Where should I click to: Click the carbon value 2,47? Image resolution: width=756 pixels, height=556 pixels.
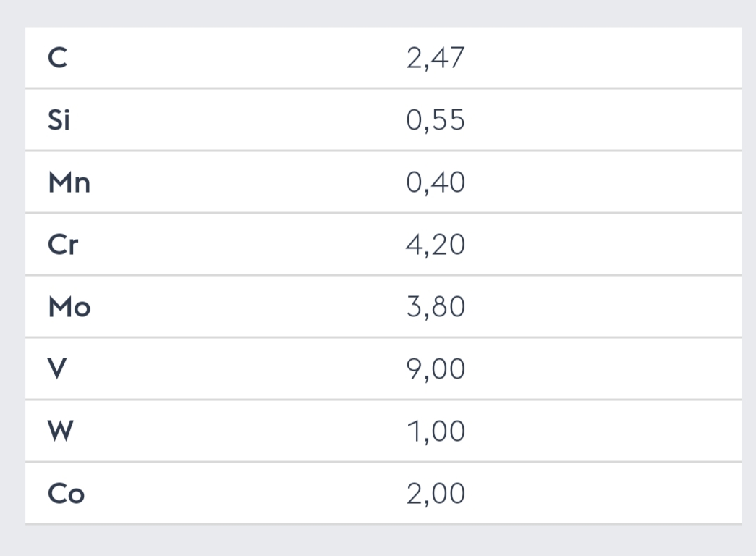tap(436, 59)
